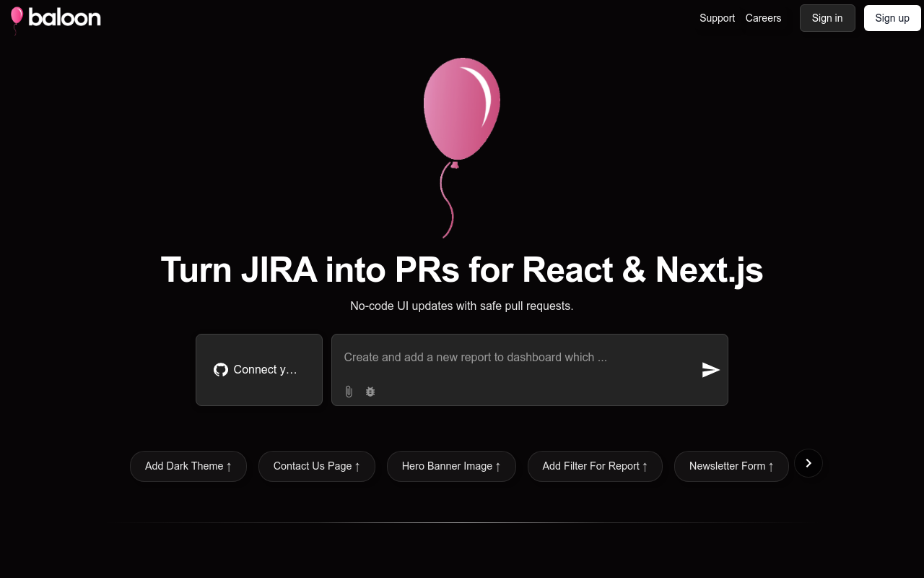Image resolution: width=924 pixels, height=578 pixels.
Task: Pick the Add Filter For Report suggestion
Action: tap(595, 466)
